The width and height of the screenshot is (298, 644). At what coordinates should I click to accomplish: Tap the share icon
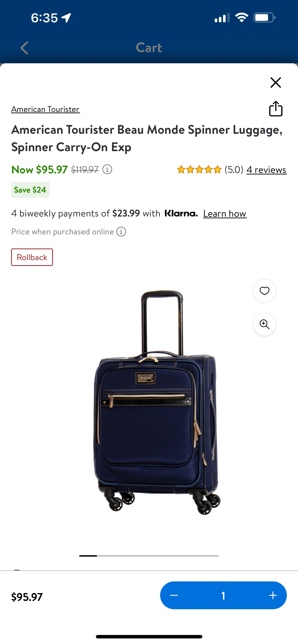pos(276,109)
